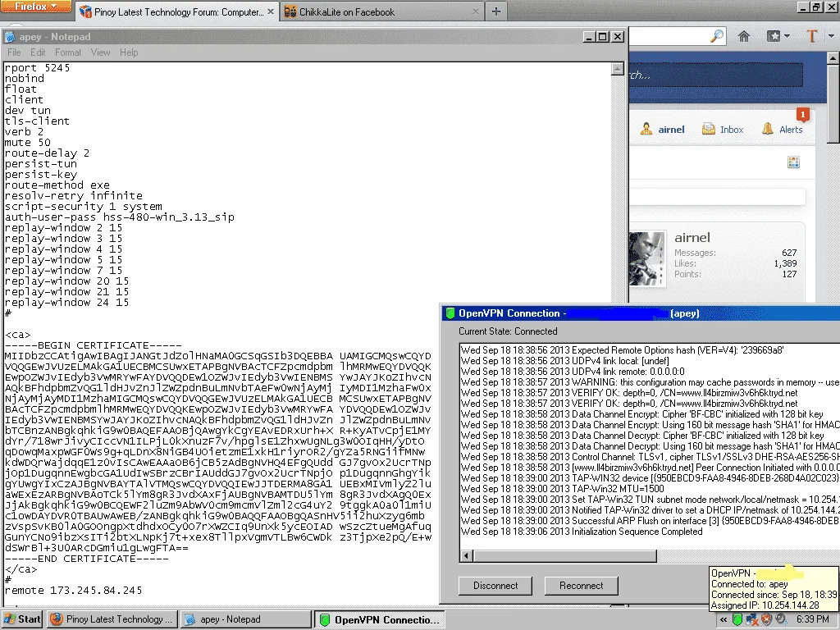Screen dimensions: 840x630
Task: Click 'Messages: 627' value in profile card
Action: point(790,253)
